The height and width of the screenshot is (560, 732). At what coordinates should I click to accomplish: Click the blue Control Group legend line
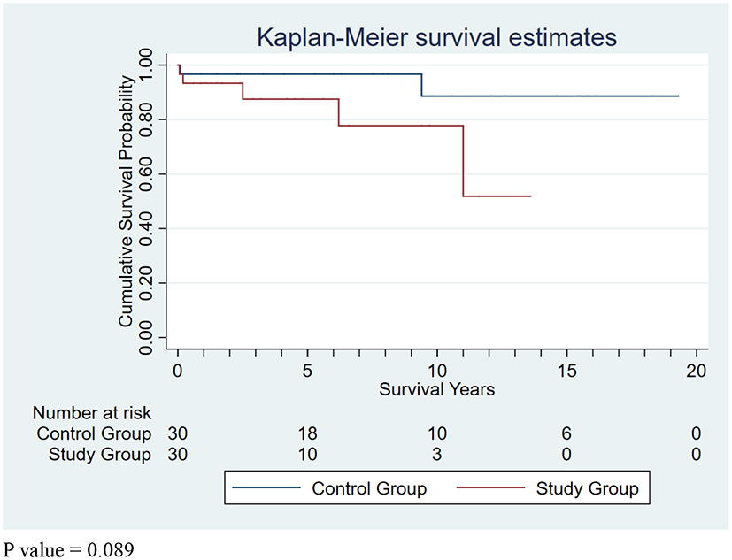pyautogui.click(x=266, y=487)
